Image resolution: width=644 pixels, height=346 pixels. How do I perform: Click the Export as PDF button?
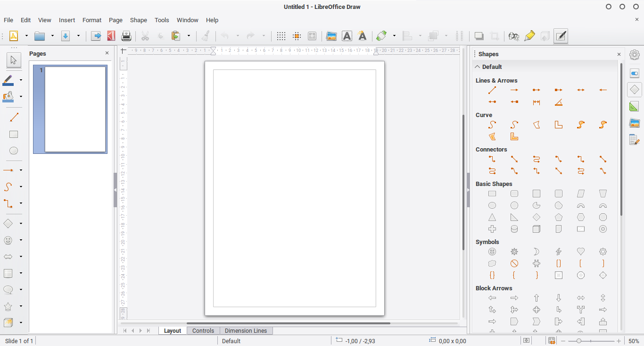(111, 36)
